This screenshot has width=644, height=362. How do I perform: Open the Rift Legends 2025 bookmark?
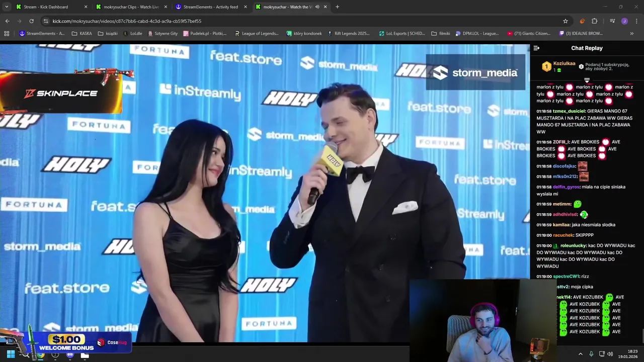348,34
